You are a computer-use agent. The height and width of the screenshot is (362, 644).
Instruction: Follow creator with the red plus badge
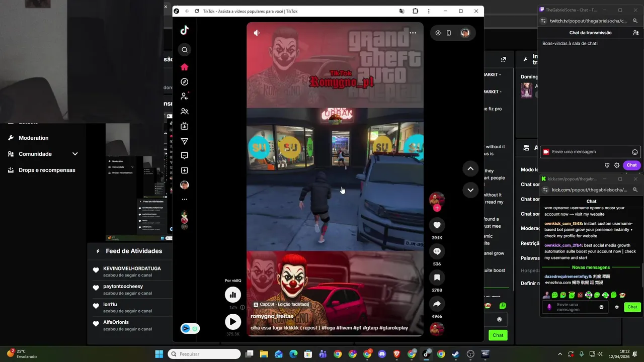(x=437, y=208)
